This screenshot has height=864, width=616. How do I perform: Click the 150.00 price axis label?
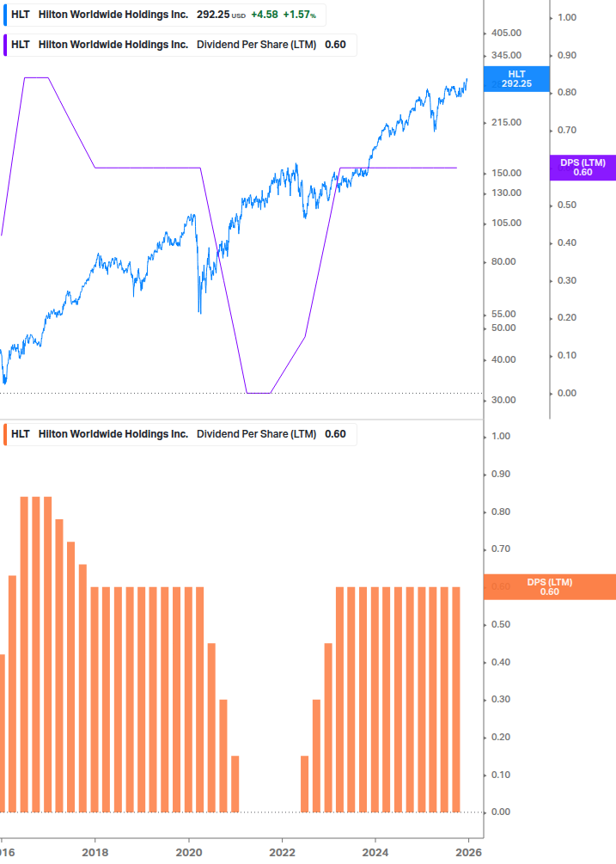click(506, 173)
